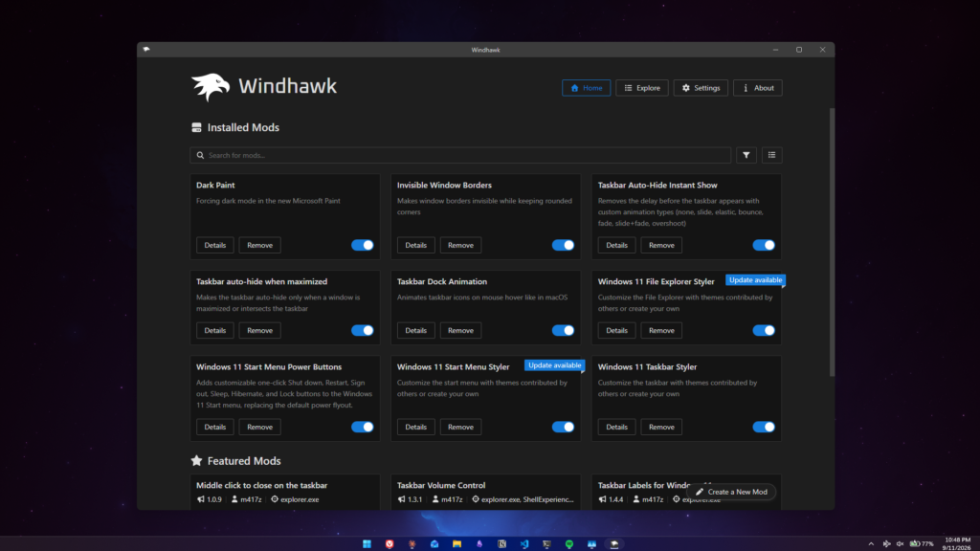Click Windhawk title bar app icon

click(146, 50)
